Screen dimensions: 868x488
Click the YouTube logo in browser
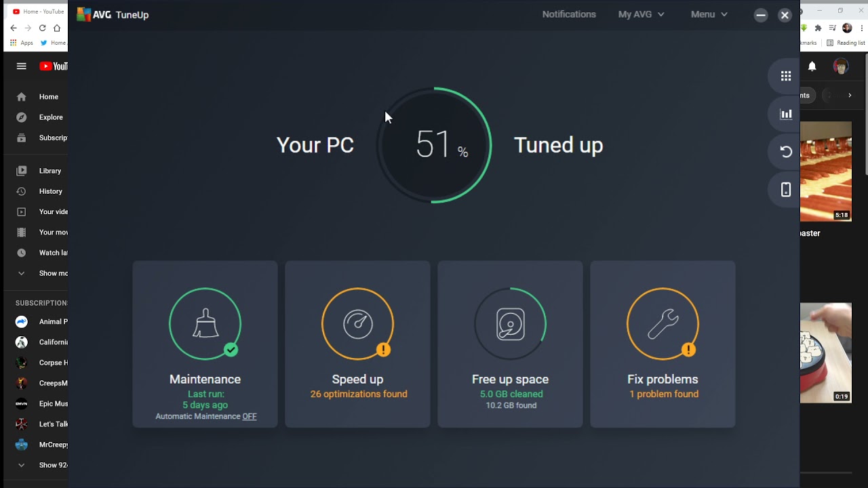click(54, 66)
